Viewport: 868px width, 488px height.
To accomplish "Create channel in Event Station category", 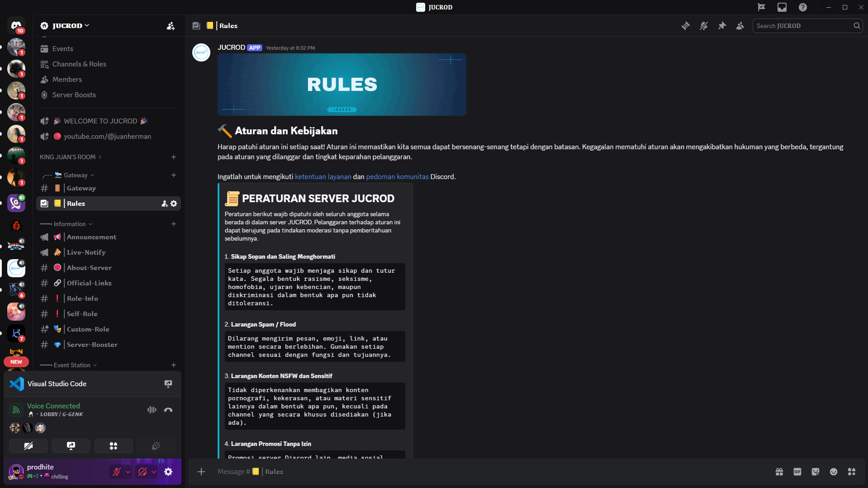I will point(174,365).
